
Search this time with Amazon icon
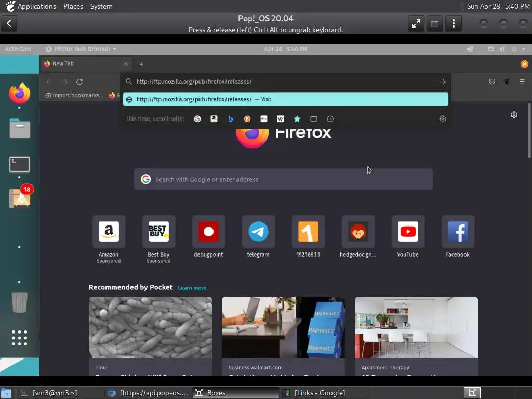214,119
